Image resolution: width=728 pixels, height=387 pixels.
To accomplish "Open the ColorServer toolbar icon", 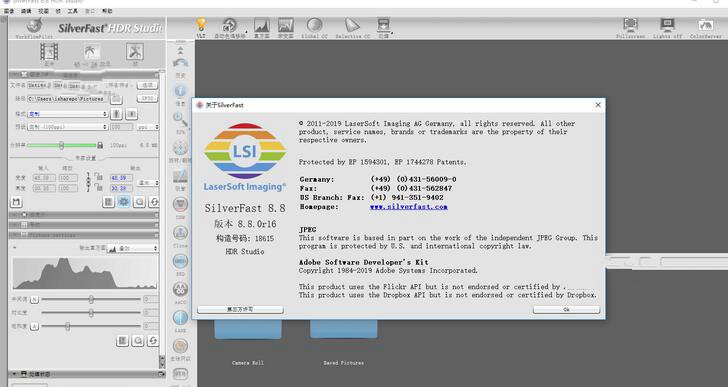I will point(705,25).
